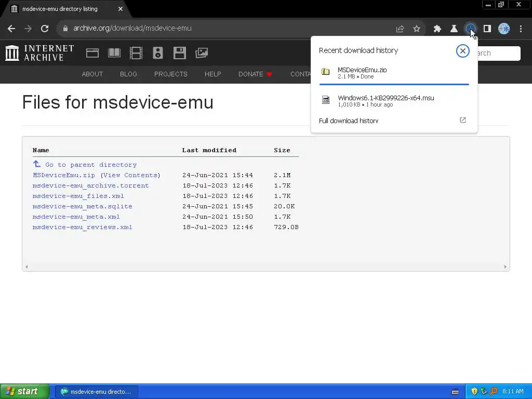This screenshot has width=532, height=399.
Task: Click the magnifier tray icon
Action: tap(494, 391)
